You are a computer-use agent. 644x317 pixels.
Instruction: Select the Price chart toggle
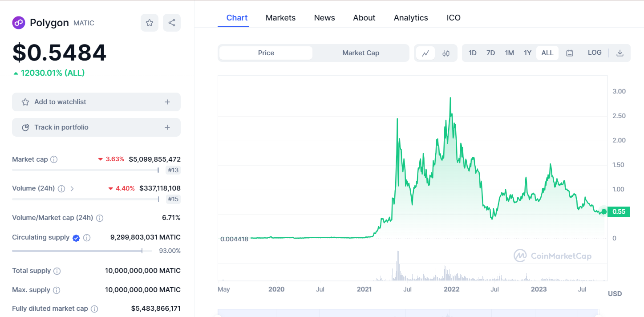[266, 53]
